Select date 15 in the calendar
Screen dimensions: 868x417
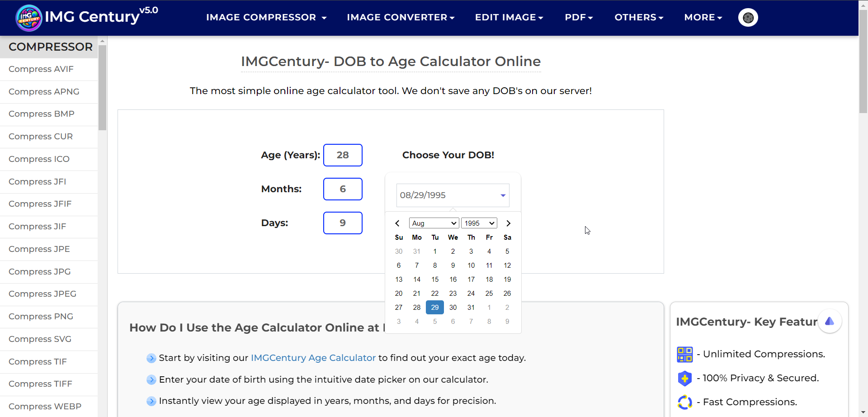434,280
